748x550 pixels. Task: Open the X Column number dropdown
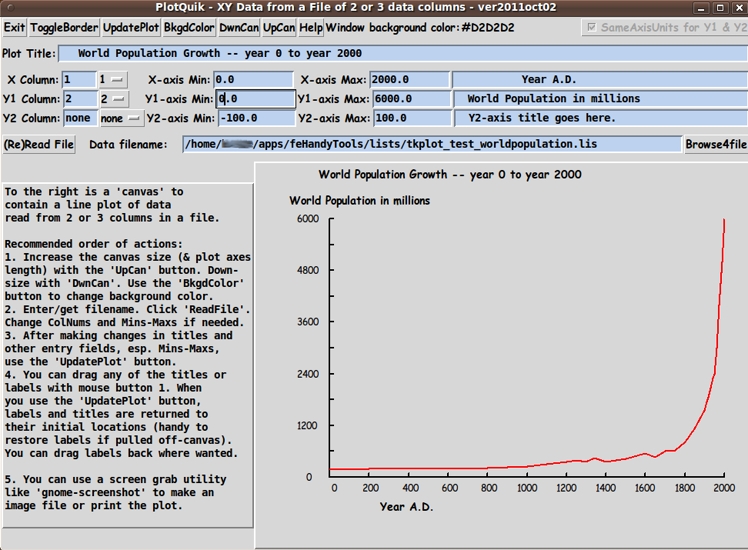[x=113, y=79]
